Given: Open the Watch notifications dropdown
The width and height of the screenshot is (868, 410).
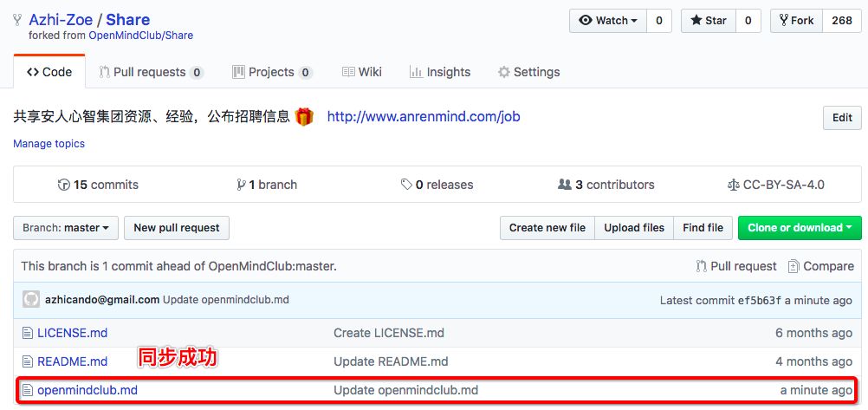Looking at the screenshot, I should click(x=608, y=21).
